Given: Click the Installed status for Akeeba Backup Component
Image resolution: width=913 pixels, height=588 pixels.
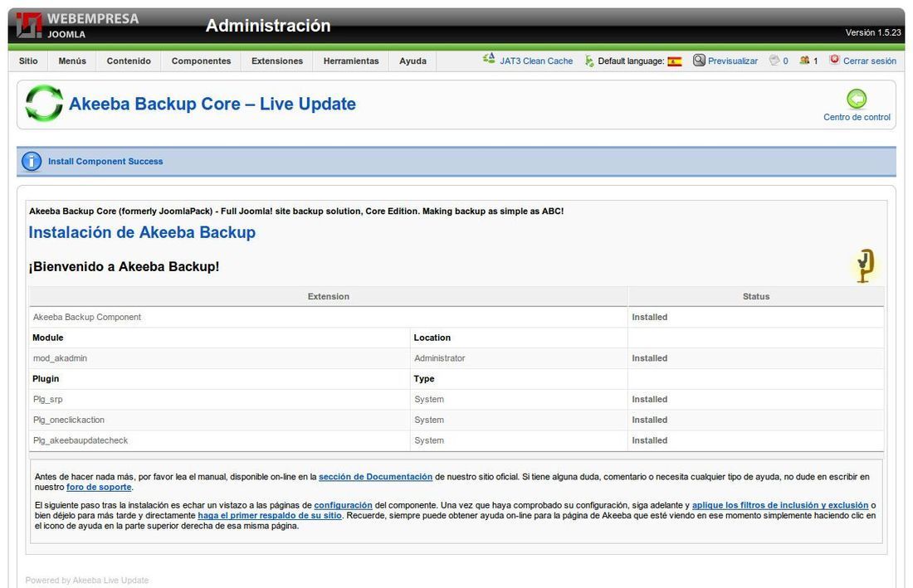Looking at the screenshot, I should pos(650,317).
